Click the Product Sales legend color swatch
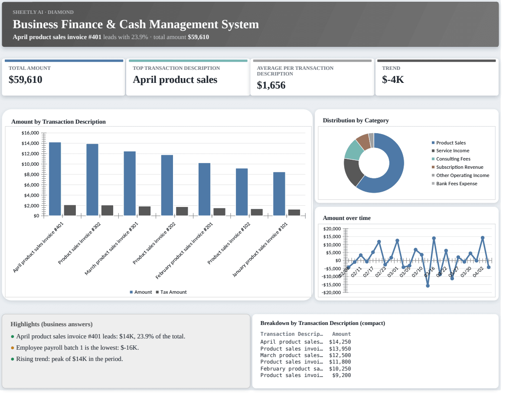 pyautogui.click(x=433, y=143)
